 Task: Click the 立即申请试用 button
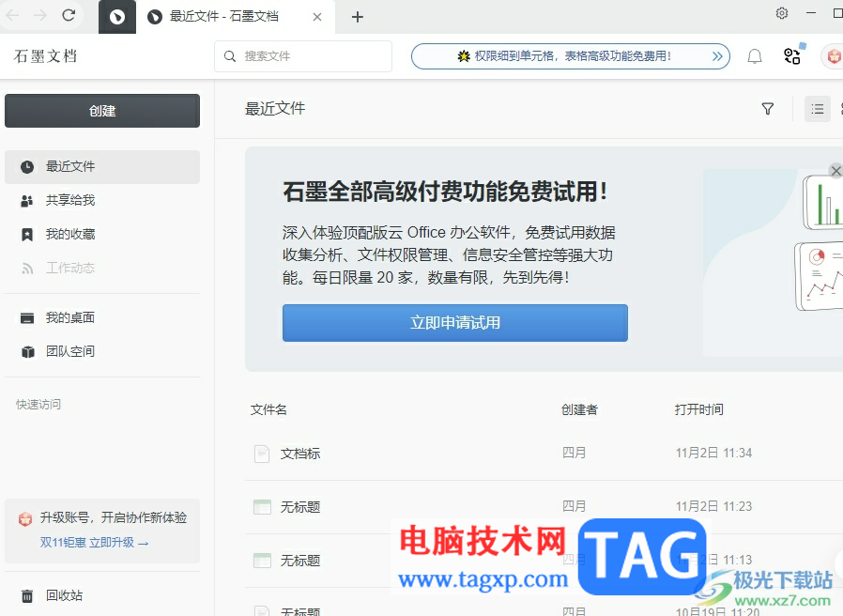(455, 323)
